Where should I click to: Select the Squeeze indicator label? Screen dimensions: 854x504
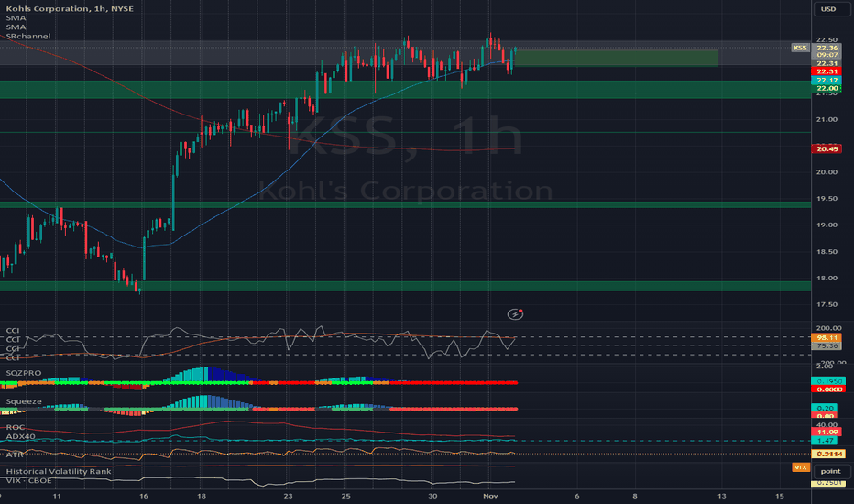click(x=24, y=401)
